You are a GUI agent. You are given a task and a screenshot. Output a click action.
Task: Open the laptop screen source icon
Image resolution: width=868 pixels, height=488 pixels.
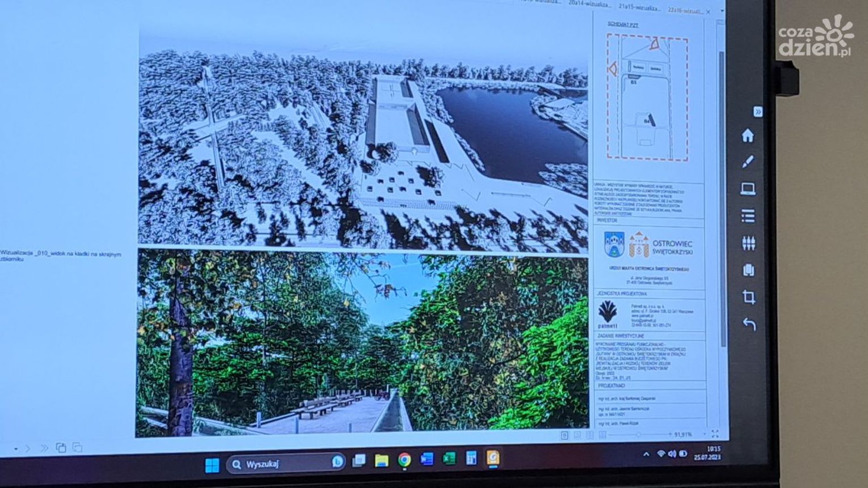coord(748,189)
